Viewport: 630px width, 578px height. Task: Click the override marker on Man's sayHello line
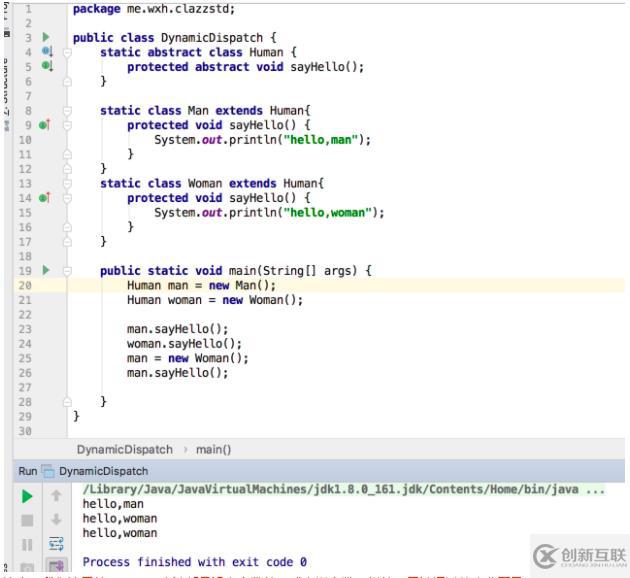(45, 125)
